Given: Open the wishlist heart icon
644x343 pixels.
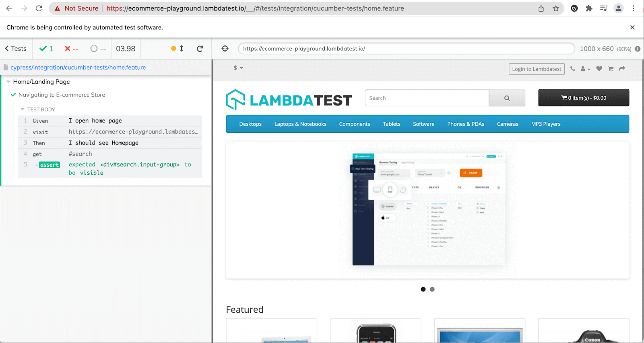Looking at the screenshot, I should pos(599,69).
